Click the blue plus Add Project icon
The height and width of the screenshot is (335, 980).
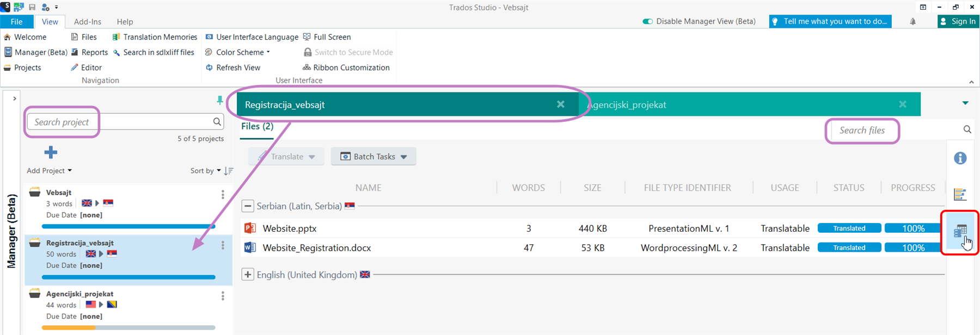point(51,152)
